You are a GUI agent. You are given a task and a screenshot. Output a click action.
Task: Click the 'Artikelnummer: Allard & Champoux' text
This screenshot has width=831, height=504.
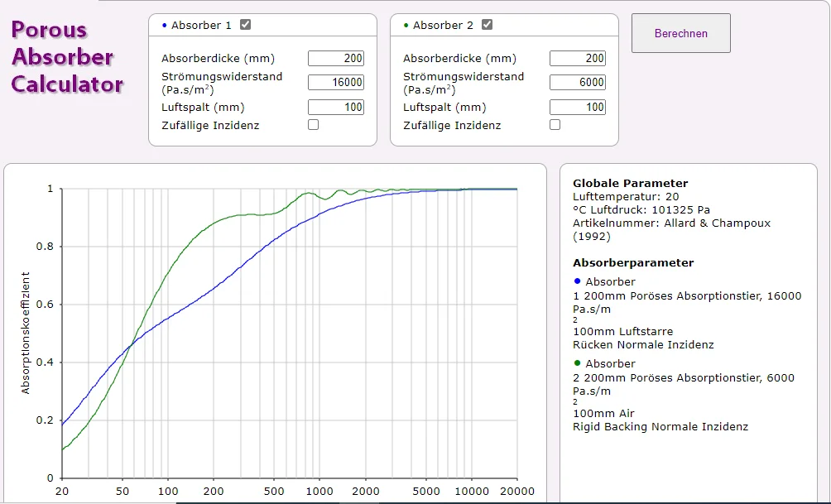point(671,223)
